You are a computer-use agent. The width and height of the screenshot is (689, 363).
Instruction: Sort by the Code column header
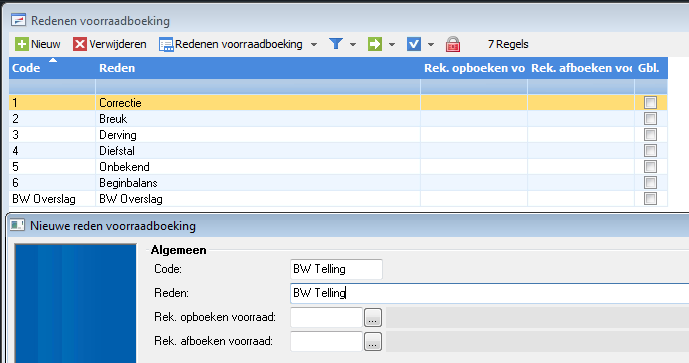(52, 68)
